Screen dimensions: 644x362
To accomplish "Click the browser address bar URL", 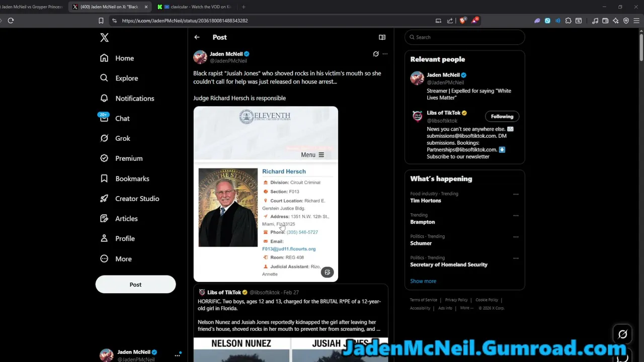I will click(185, 21).
